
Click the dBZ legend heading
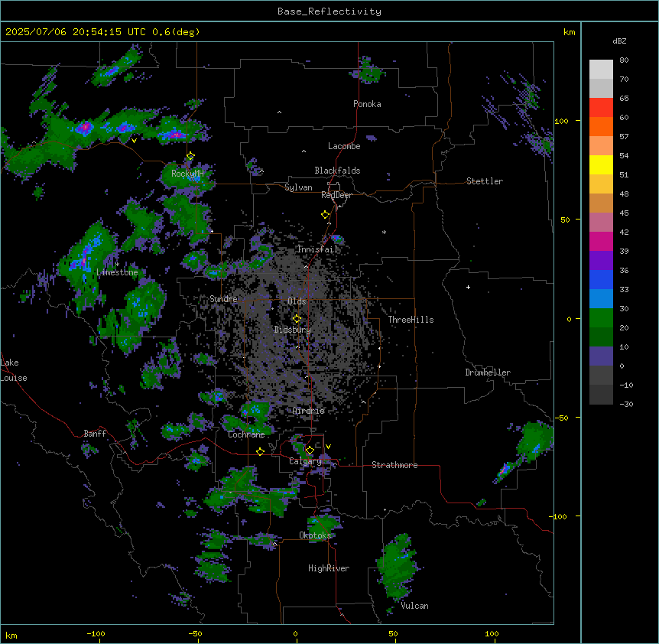(x=619, y=41)
